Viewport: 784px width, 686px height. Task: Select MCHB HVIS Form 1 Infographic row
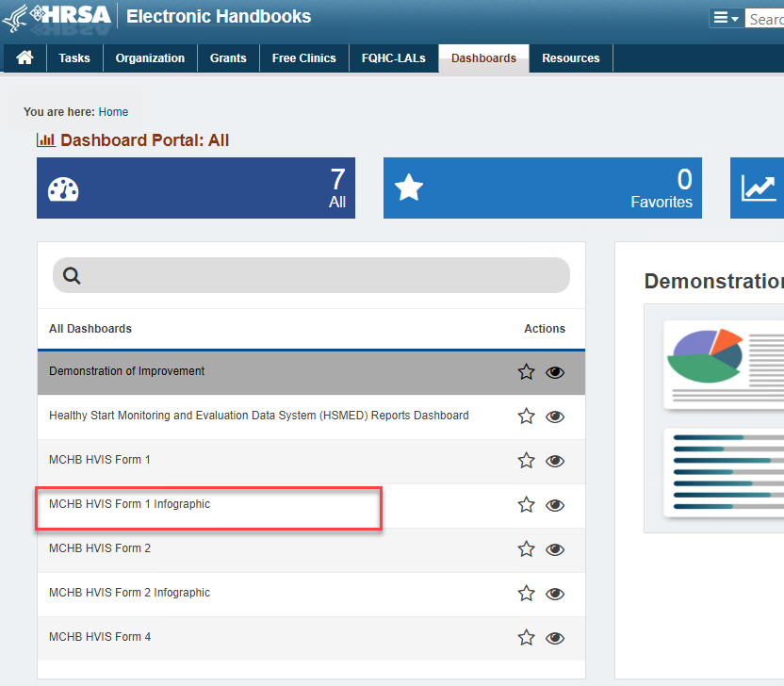point(311,506)
